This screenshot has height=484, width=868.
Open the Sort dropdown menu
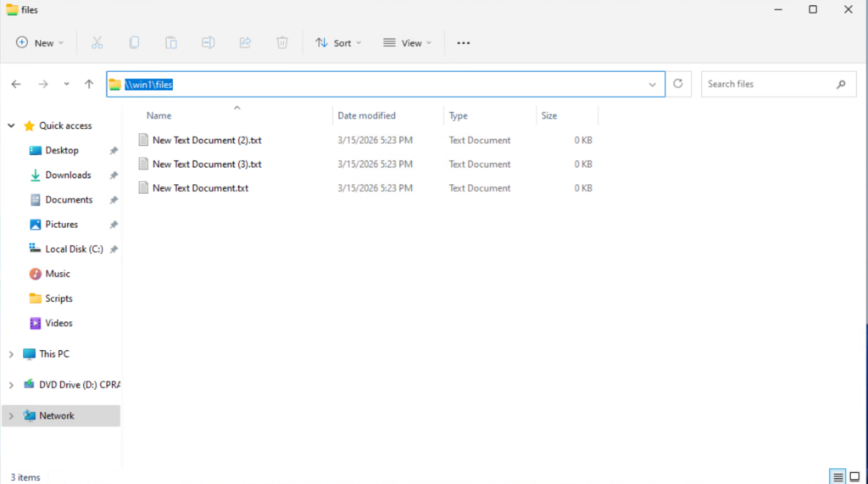pos(338,42)
